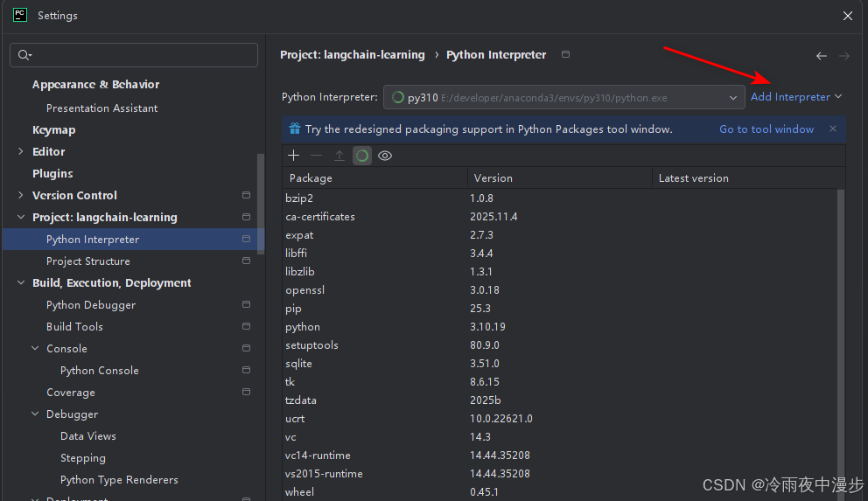This screenshot has width=868, height=501.
Task: Click Go to tool window link
Action: click(x=766, y=129)
